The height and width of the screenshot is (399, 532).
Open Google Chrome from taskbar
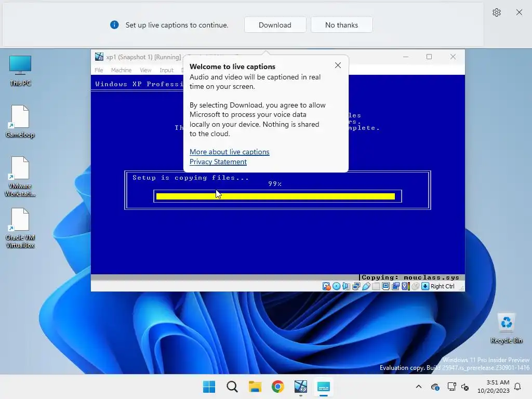point(278,387)
